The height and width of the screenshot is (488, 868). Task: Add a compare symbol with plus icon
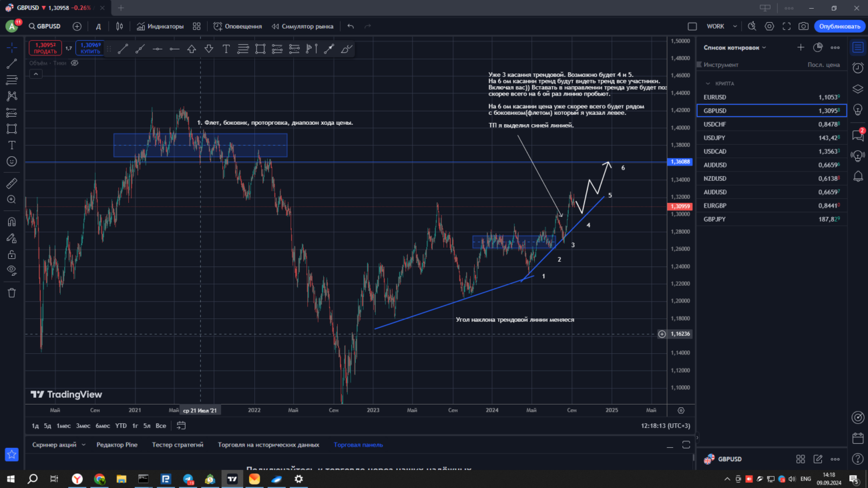77,26
